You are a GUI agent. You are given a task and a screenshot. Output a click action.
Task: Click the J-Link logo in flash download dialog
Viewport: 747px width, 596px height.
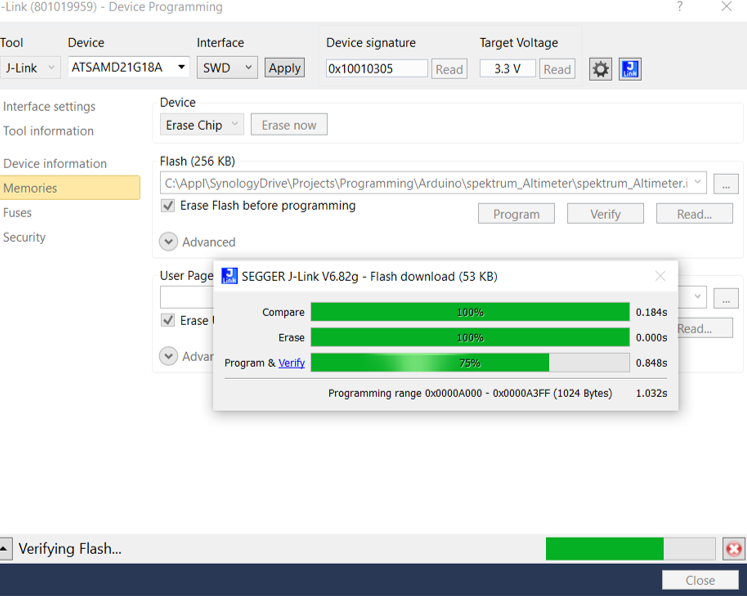[230, 276]
